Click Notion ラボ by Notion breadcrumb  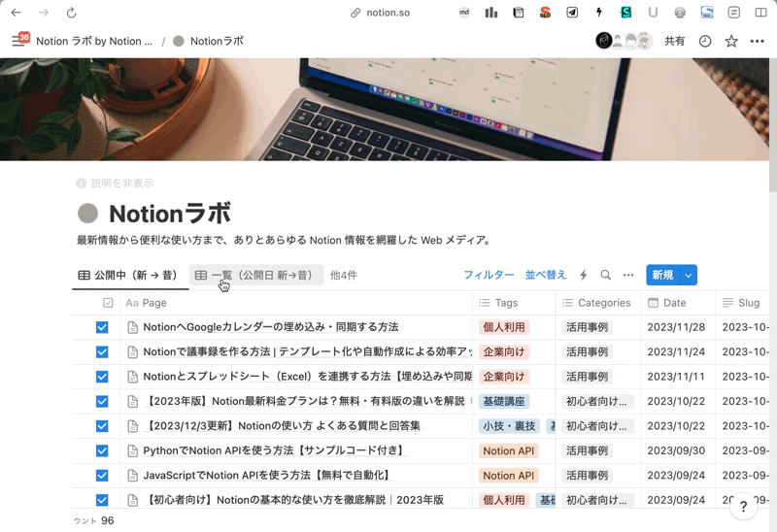tap(94, 41)
